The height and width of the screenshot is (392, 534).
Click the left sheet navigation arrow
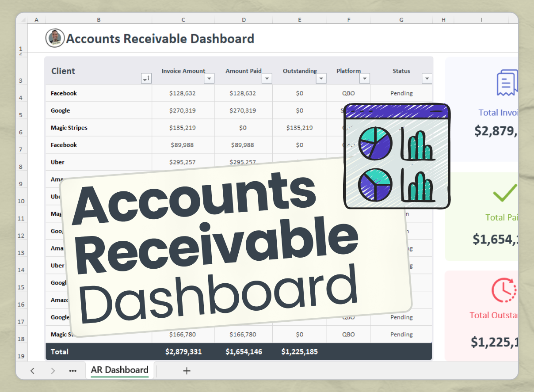[x=33, y=371]
